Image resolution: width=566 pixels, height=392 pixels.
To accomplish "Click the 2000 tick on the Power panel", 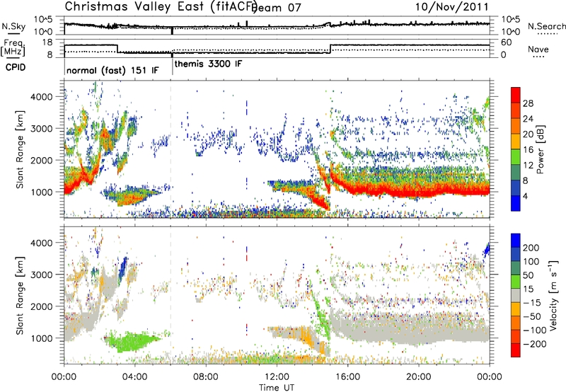I will tap(42, 160).
